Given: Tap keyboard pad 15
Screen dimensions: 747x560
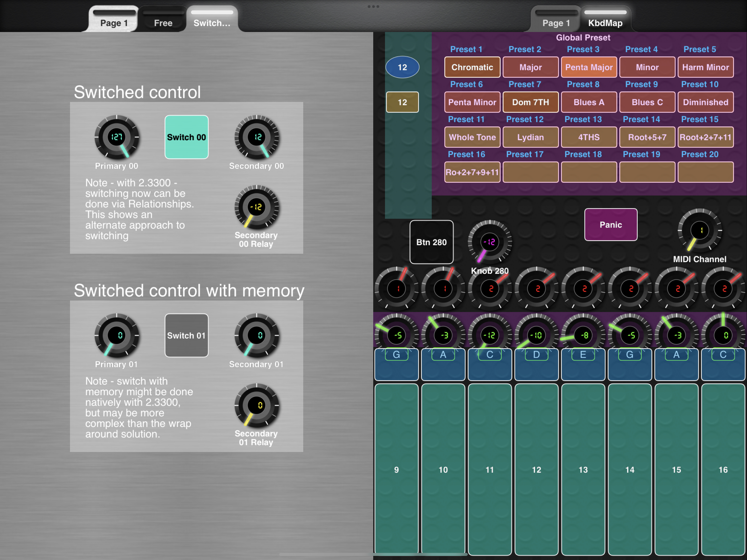Looking at the screenshot, I should click(676, 469).
